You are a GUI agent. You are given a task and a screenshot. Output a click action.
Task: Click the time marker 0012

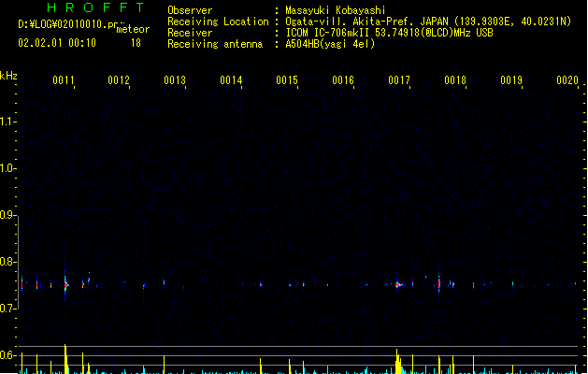click(119, 79)
